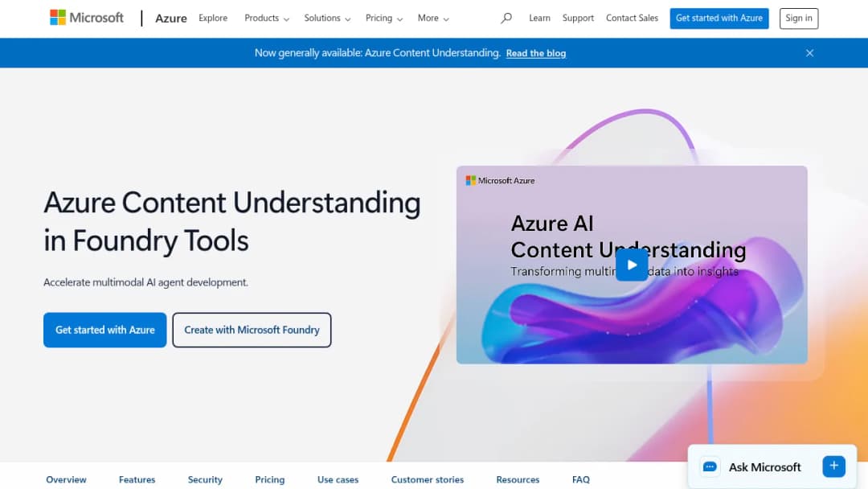Expand the Solutions dropdown
The height and width of the screenshot is (489, 868).
pos(327,18)
